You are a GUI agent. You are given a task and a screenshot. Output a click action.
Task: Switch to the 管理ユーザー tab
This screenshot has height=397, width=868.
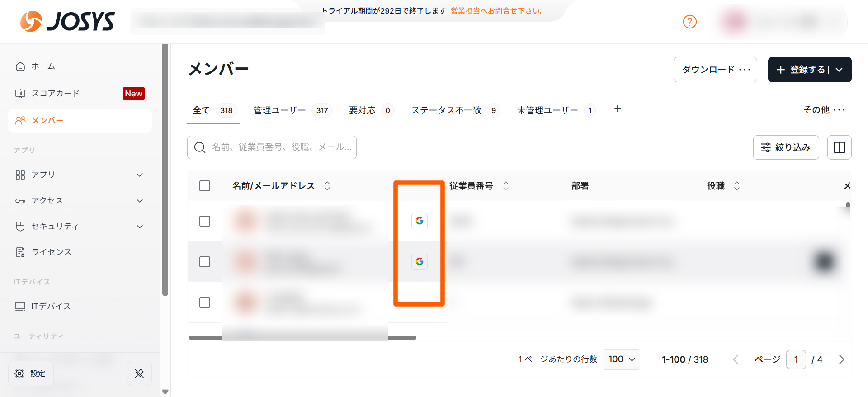tap(292, 110)
